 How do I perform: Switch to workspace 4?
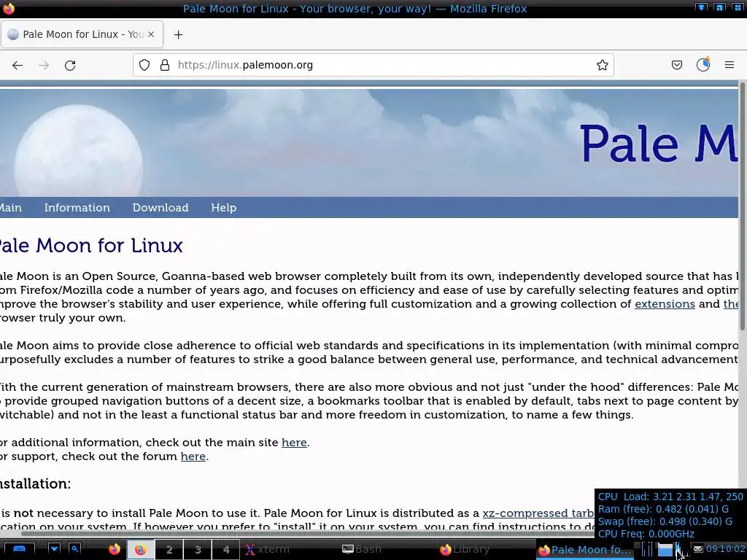pos(226,550)
